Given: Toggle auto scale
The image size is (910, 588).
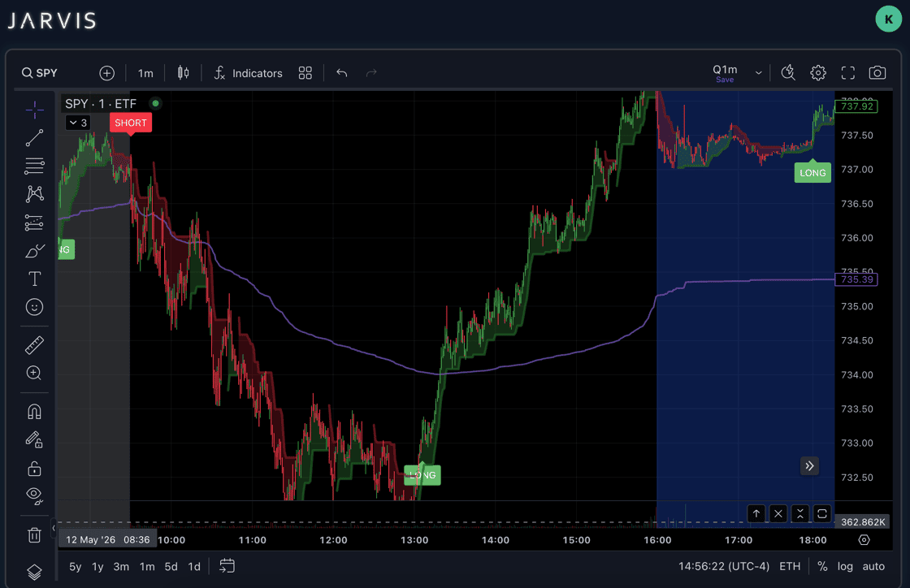Looking at the screenshot, I should coord(873,567).
